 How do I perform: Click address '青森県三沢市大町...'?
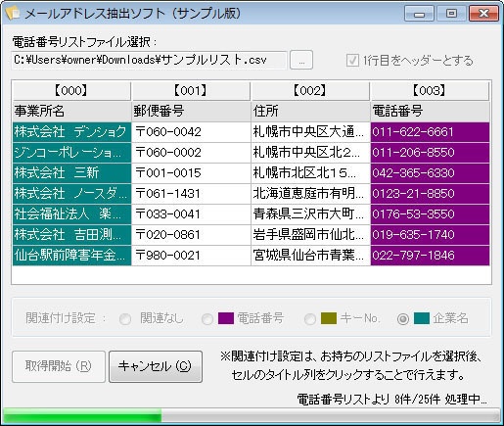coord(310,214)
